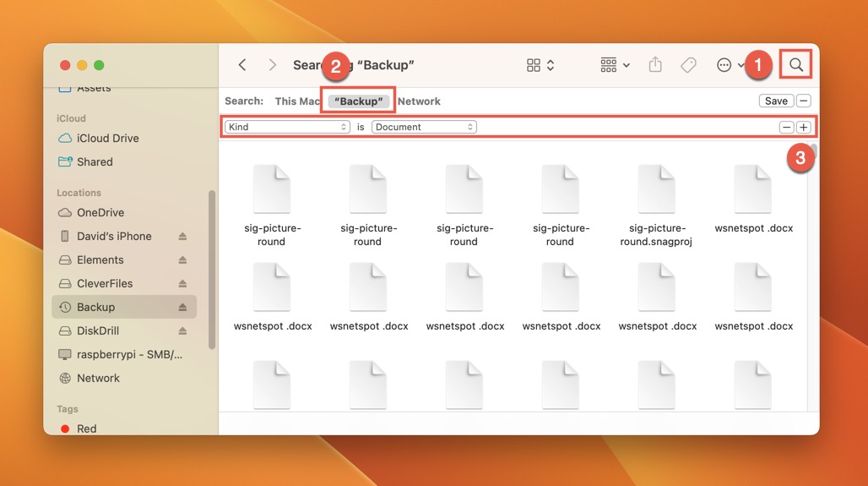Click the iCloud Drive cloud icon
The image size is (868, 486).
click(x=65, y=138)
